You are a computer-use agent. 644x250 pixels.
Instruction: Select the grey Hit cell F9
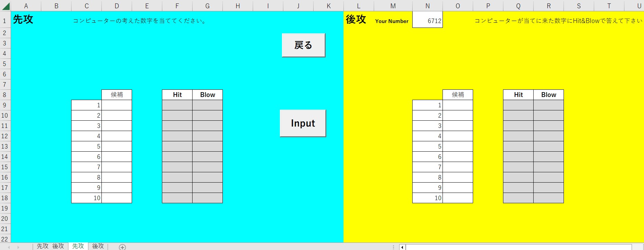pos(177,105)
